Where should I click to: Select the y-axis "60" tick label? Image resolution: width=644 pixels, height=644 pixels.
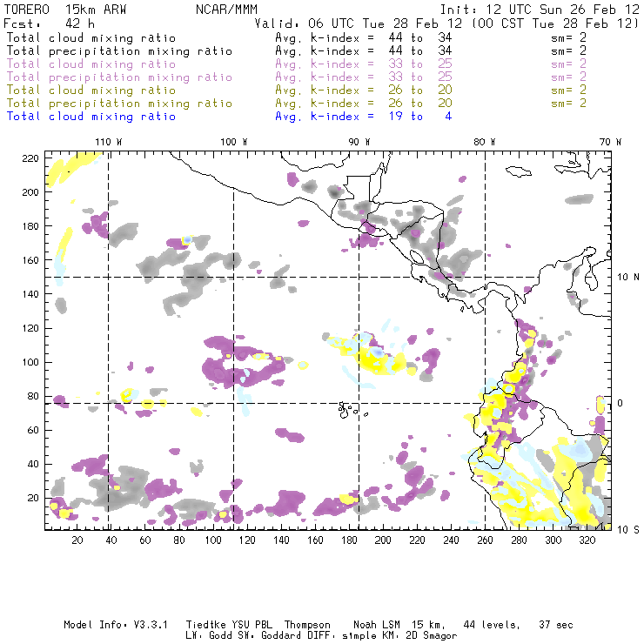(33, 430)
